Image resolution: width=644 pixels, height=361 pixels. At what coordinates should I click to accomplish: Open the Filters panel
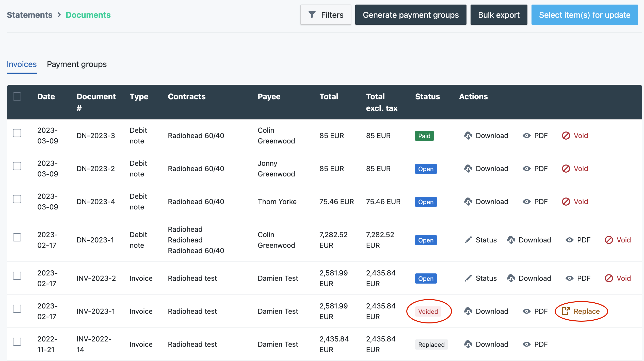(326, 15)
